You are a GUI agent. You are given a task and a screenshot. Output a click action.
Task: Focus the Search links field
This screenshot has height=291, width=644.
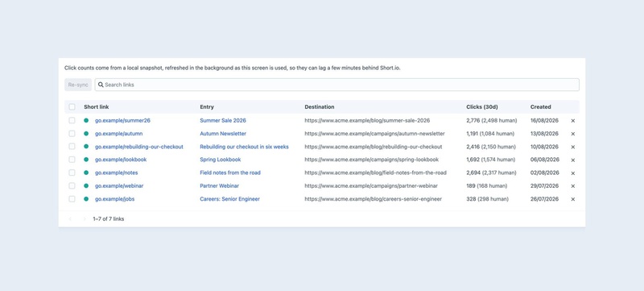pos(336,85)
